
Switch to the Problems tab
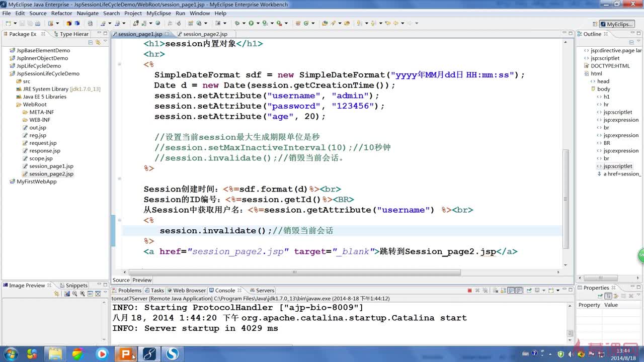[126, 290]
